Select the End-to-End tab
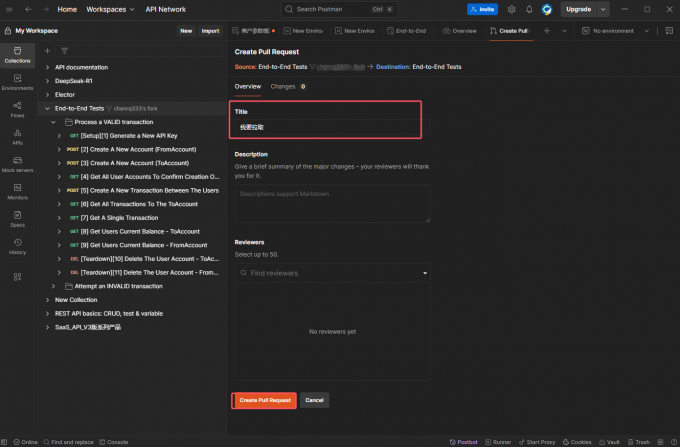 (x=406, y=31)
